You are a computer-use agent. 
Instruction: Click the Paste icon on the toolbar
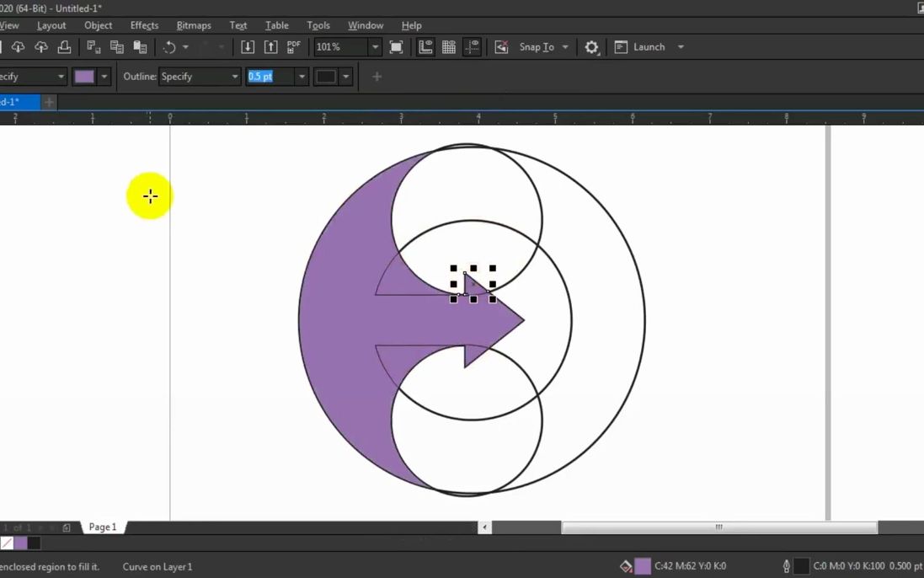click(x=142, y=46)
